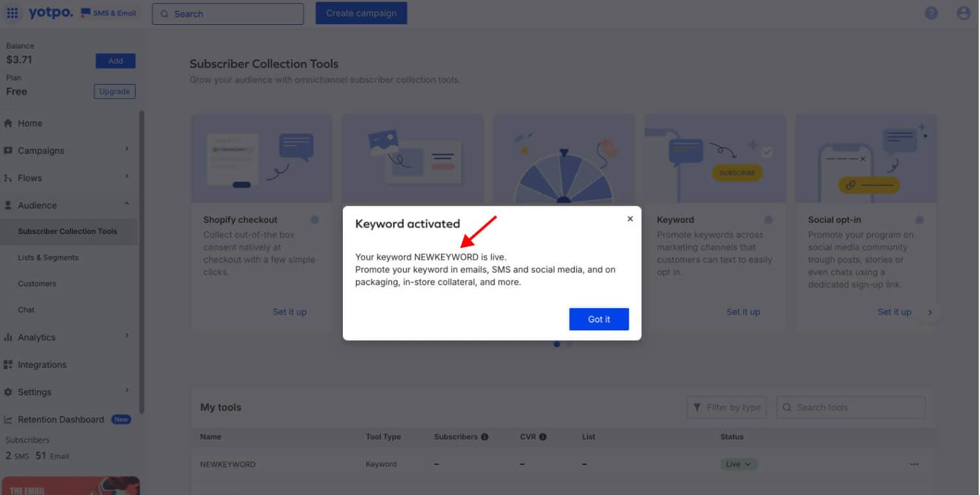Image resolution: width=980 pixels, height=495 pixels.
Task: Click the Filter by type dropdown
Action: pos(728,408)
